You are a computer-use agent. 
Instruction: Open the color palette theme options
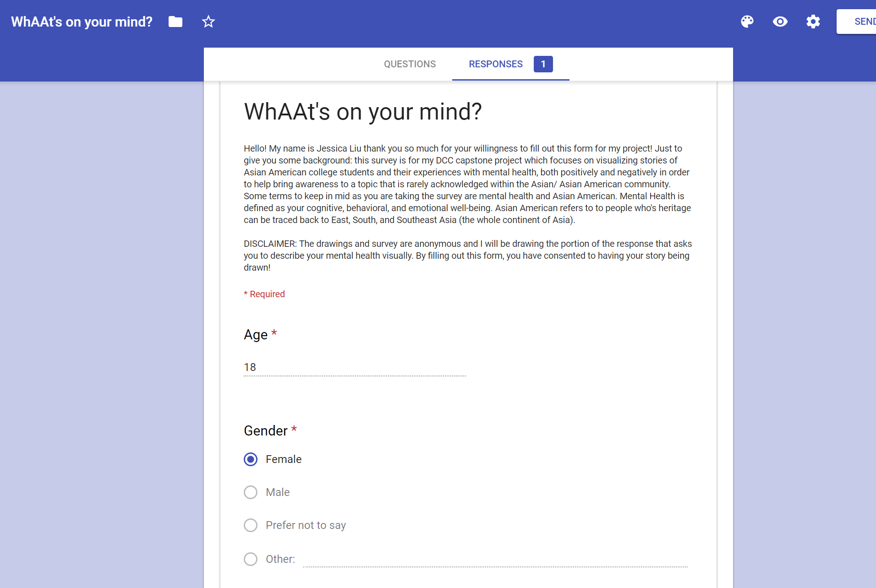coord(747,22)
